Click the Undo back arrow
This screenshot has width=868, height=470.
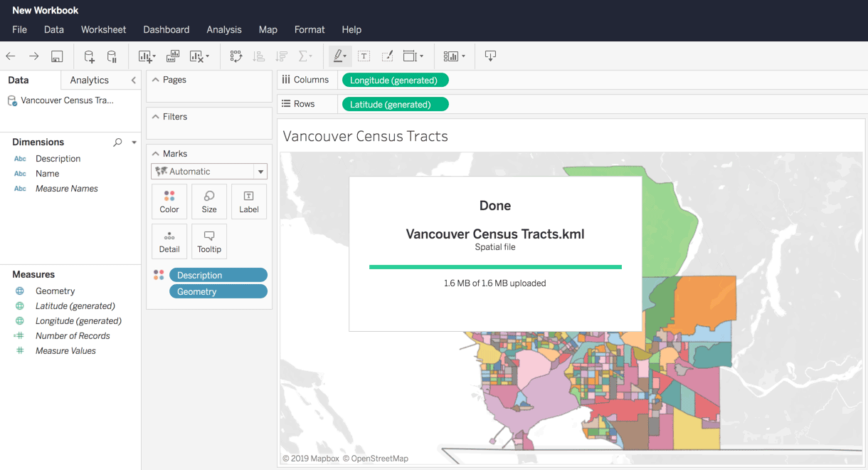[x=11, y=56]
